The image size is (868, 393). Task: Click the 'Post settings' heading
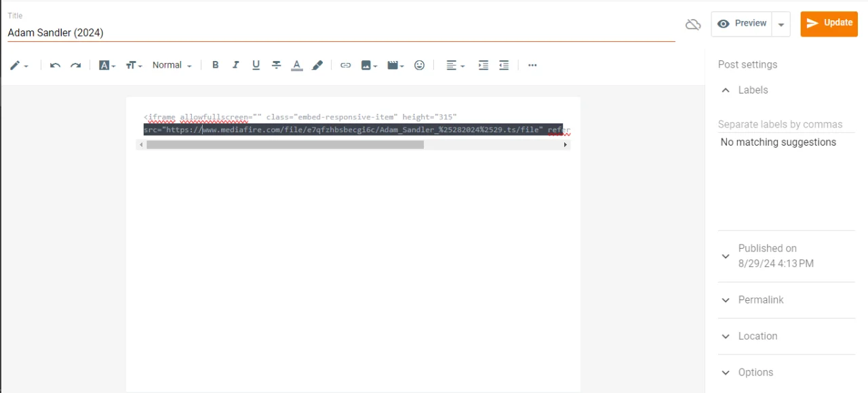(x=748, y=65)
